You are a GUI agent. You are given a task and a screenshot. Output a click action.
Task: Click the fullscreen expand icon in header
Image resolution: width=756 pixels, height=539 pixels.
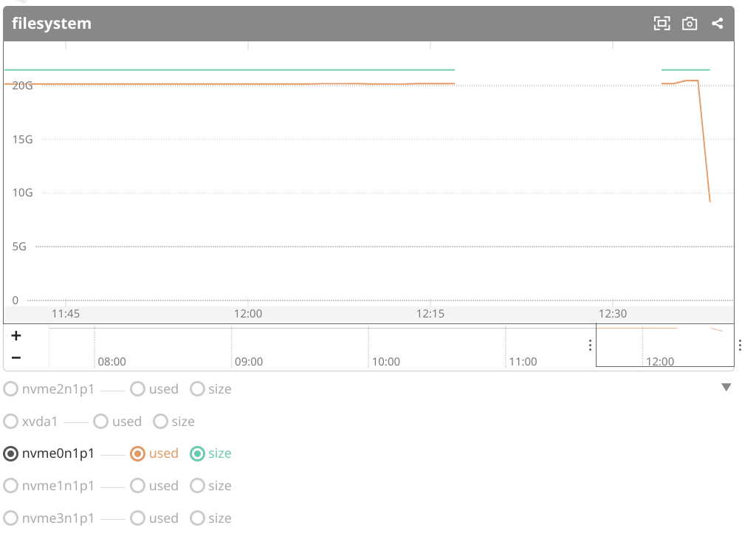661,24
